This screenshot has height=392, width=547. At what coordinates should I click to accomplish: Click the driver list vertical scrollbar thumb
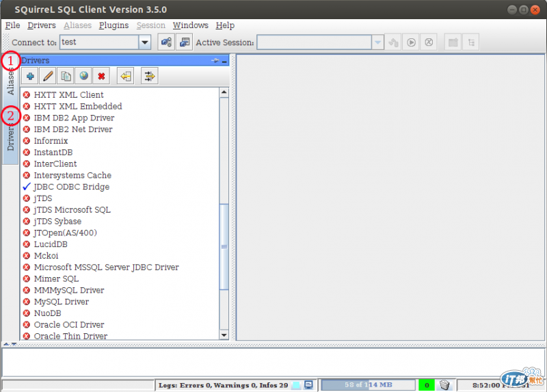[x=224, y=246]
